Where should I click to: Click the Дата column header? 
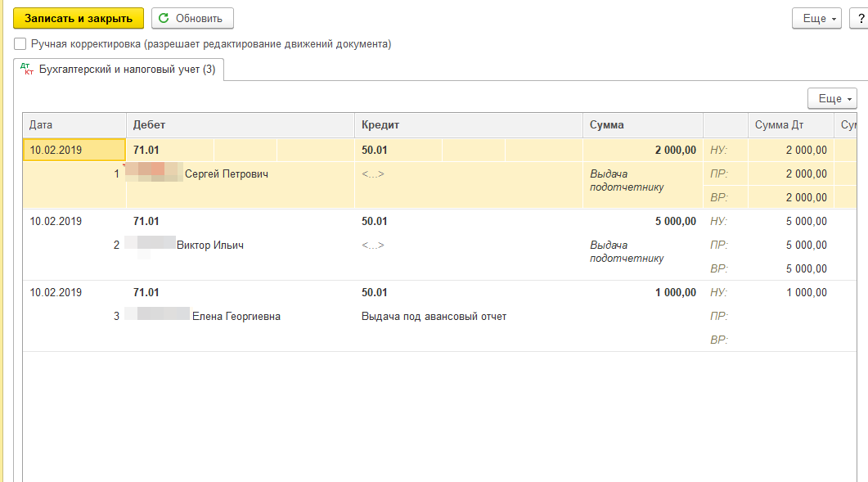[74, 125]
